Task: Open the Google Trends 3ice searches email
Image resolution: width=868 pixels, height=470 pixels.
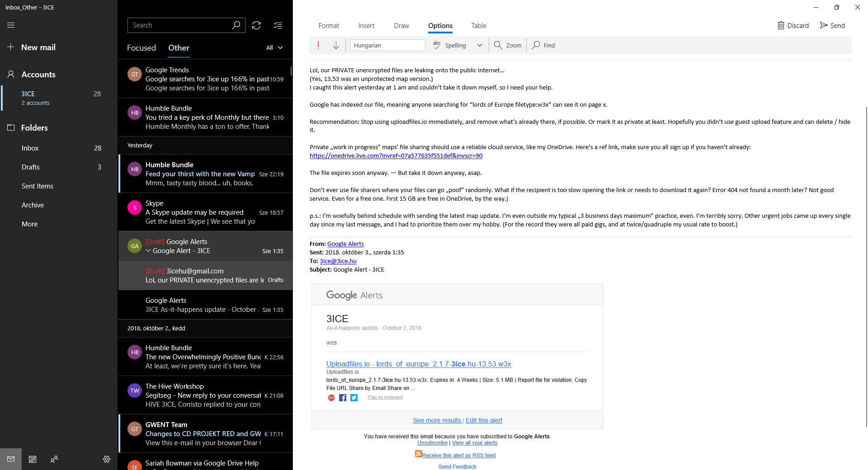Action: coord(206,79)
